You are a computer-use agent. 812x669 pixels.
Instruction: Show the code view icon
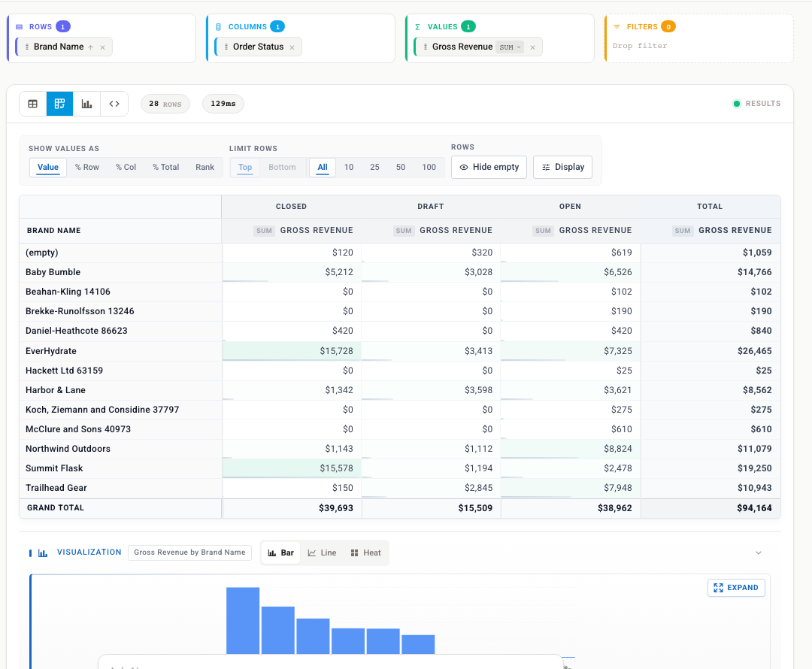[114, 104]
